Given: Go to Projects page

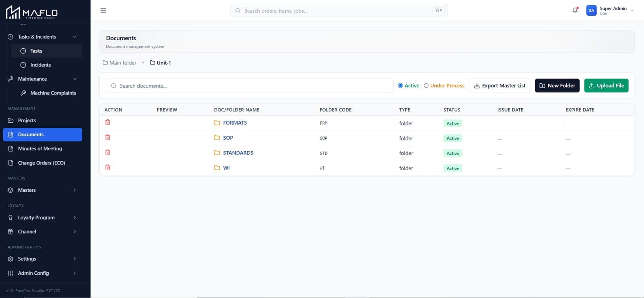Looking at the screenshot, I should pyautogui.click(x=42, y=120).
